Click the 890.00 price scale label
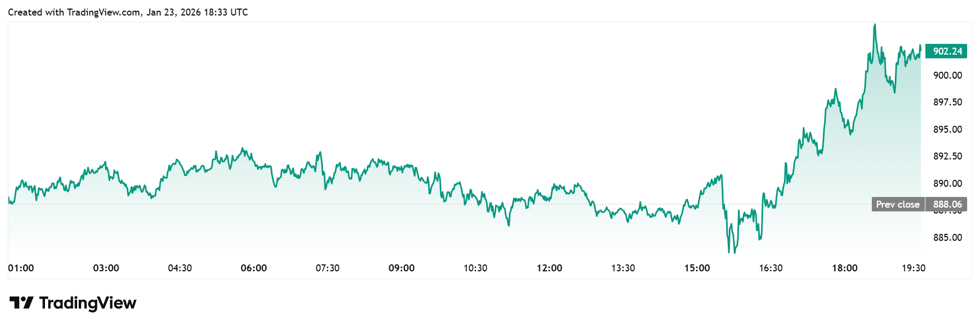 947,184
